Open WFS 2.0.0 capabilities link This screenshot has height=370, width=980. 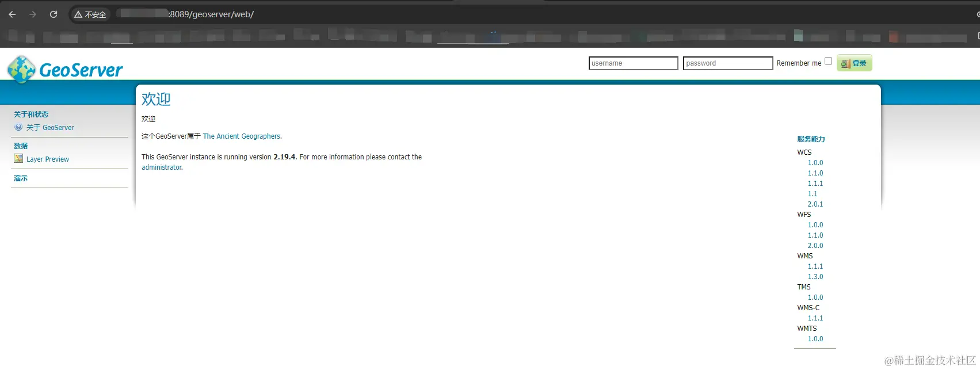(815, 246)
